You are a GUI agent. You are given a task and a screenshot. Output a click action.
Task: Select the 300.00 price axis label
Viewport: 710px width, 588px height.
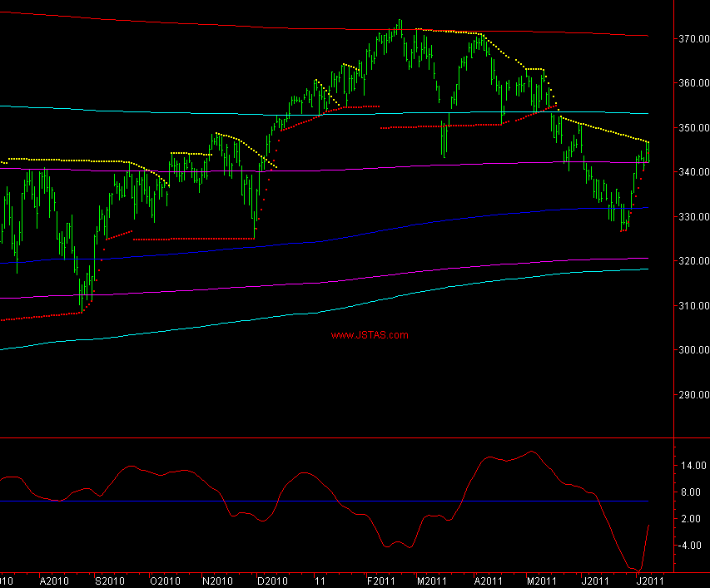[693, 350]
